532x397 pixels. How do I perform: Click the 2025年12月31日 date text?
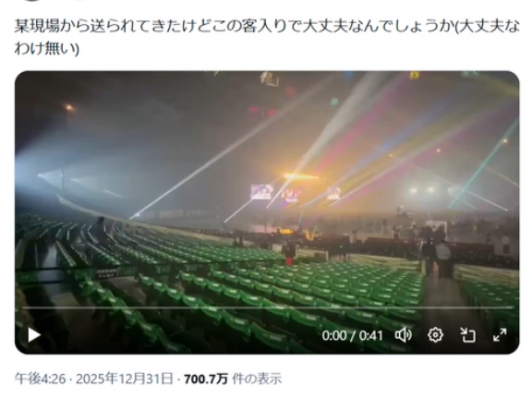click(x=124, y=379)
